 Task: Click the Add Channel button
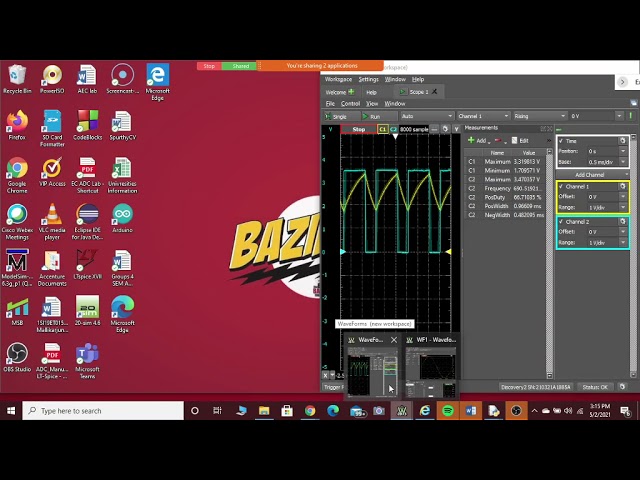(593, 175)
